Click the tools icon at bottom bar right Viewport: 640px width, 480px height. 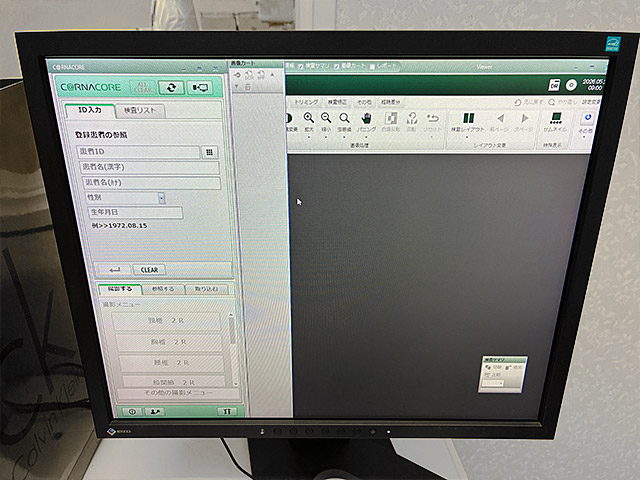pos(227,411)
